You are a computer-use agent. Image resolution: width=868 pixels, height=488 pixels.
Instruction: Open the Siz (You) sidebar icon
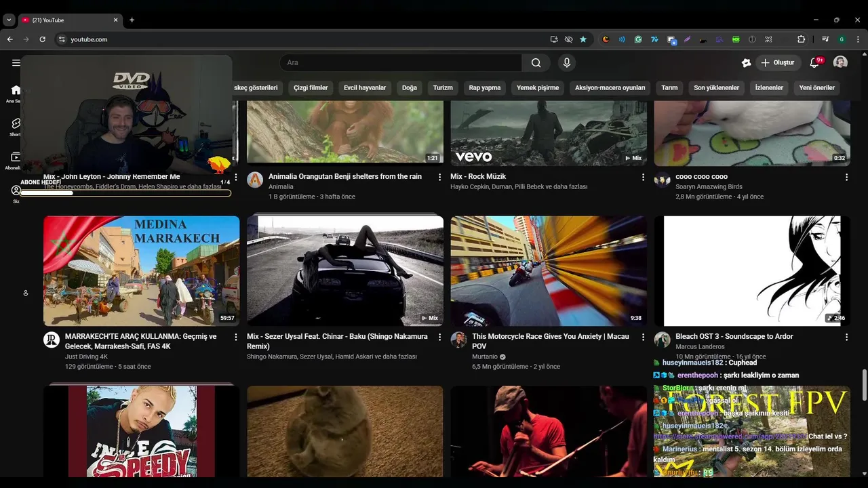[16, 190]
